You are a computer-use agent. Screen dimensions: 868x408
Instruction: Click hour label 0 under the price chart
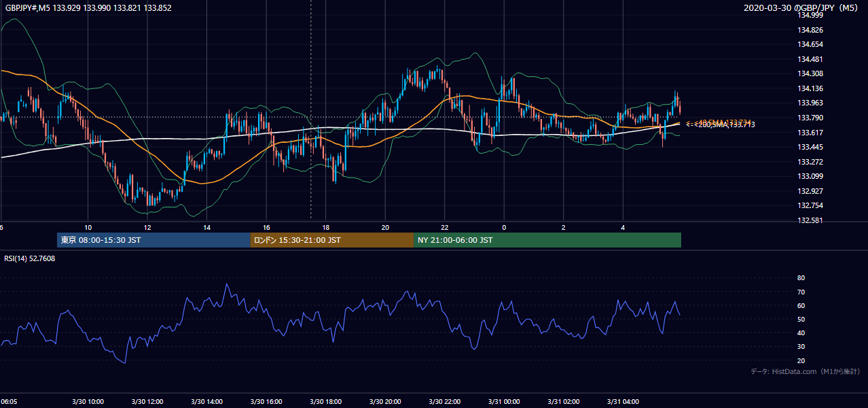[x=504, y=227]
